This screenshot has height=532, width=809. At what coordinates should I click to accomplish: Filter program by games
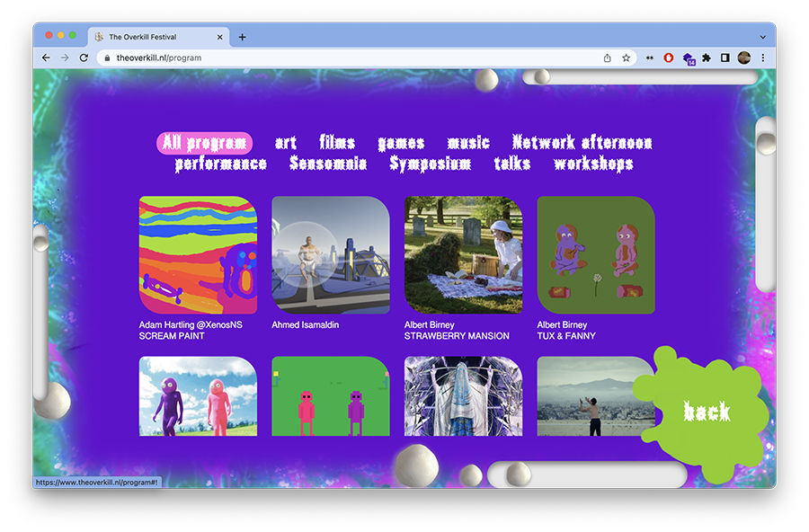[401, 143]
